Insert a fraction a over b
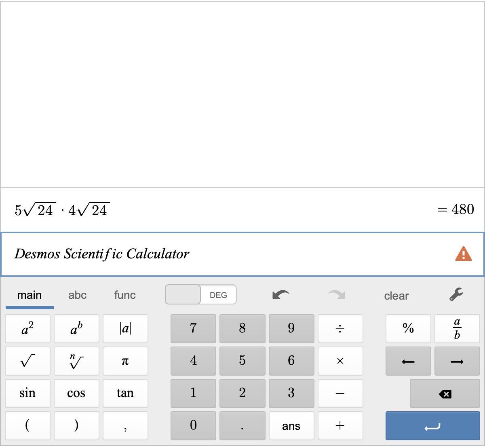Screen dimensions: 485x448 pos(457,329)
